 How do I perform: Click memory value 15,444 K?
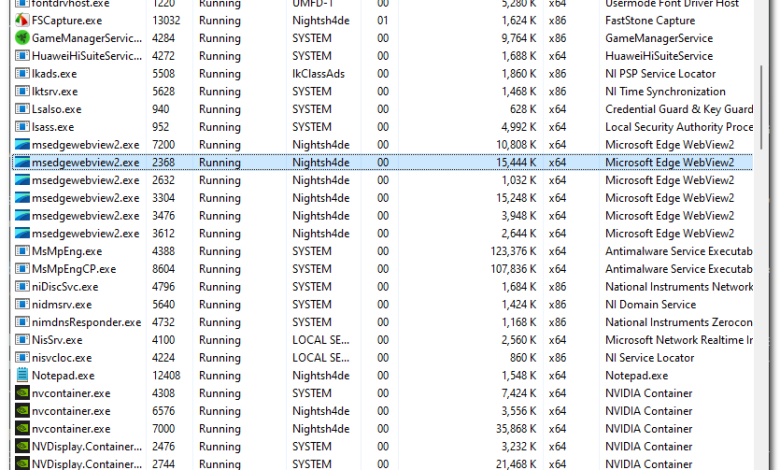click(x=516, y=163)
